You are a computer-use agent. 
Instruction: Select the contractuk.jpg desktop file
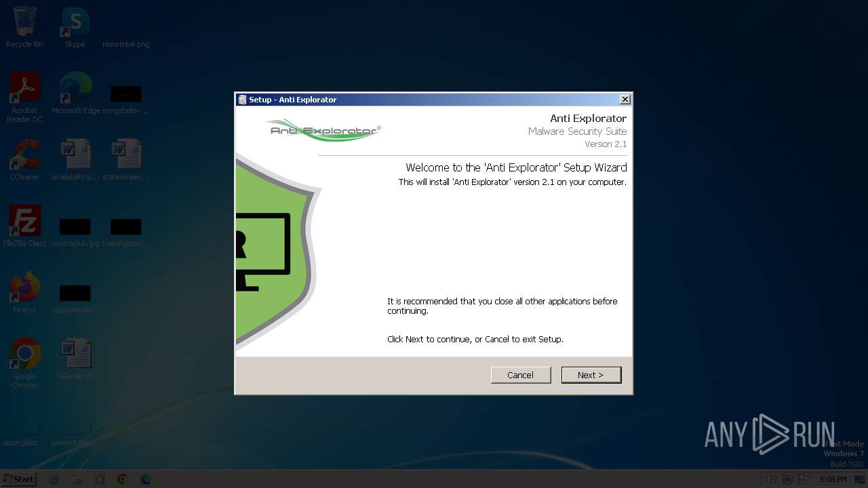tap(75, 232)
